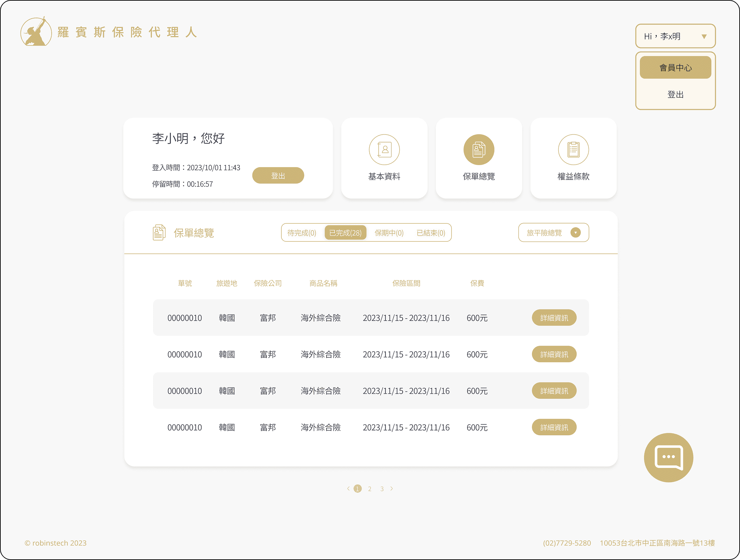Open the 保單總覽 card icon
Image resolution: width=740 pixels, height=560 pixels.
[479, 149]
